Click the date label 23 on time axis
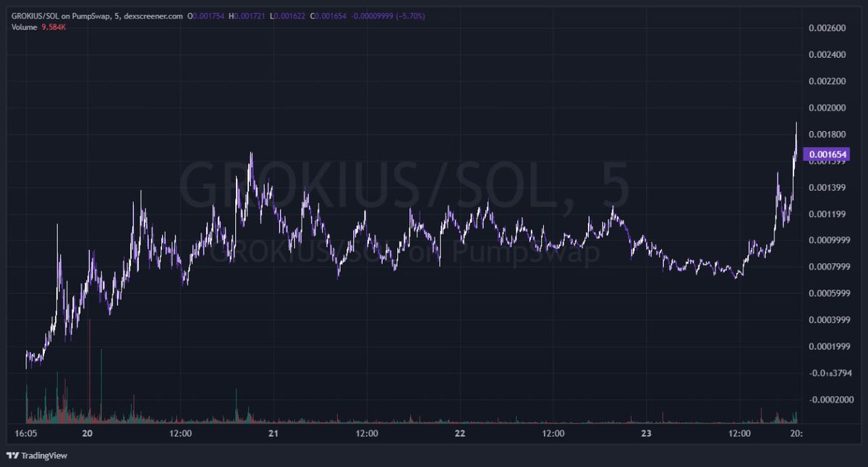868x467 pixels. coord(647,434)
